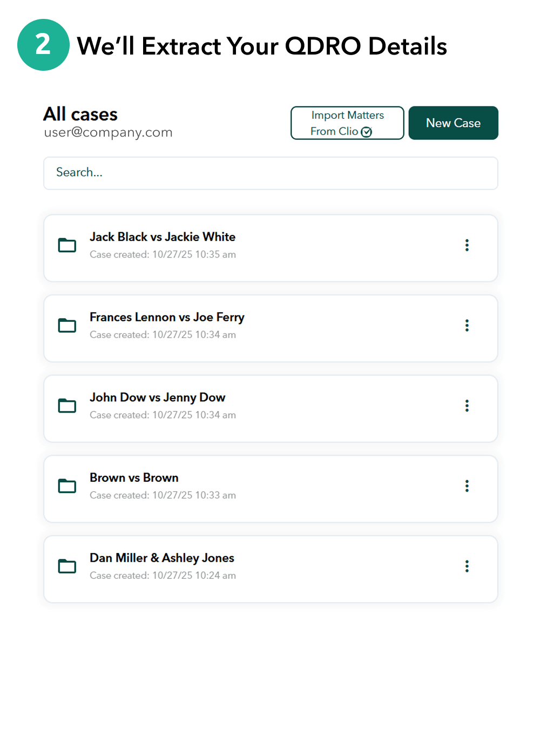Open the kebab menu on John Dow vs Jenny Dow
This screenshot has height=756, width=540.
(467, 406)
